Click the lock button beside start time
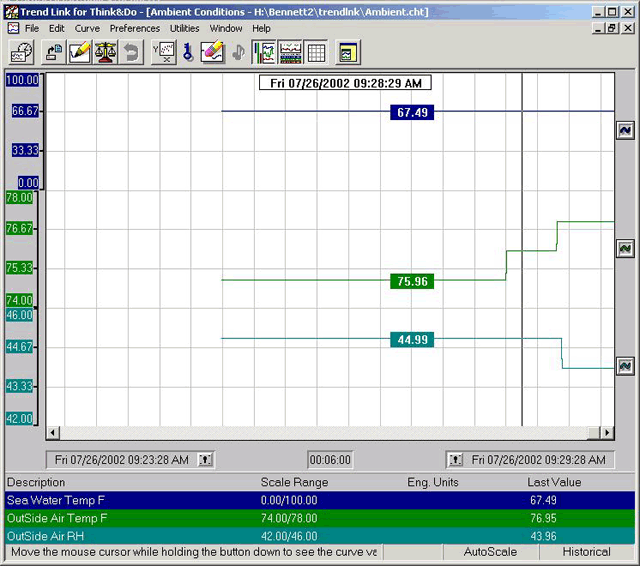640x566 pixels. pos(205,460)
